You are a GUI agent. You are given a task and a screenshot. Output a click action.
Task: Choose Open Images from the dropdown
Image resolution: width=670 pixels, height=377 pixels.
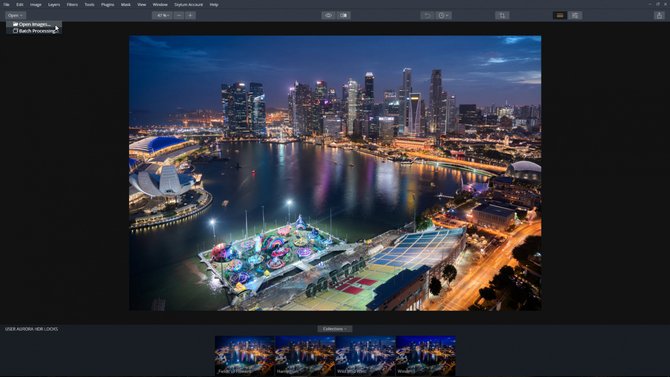34,24
